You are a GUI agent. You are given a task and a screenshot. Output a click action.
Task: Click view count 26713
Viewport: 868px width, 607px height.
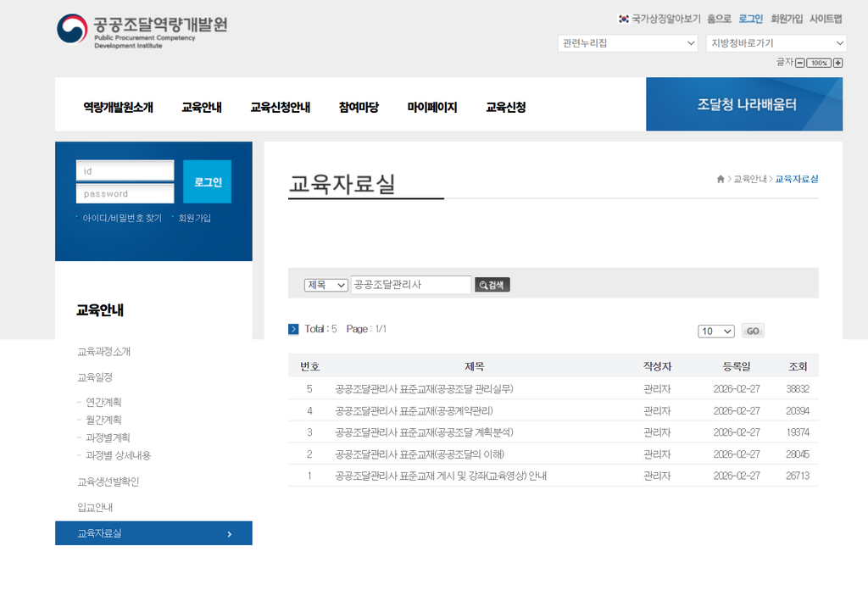pos(798,476)
